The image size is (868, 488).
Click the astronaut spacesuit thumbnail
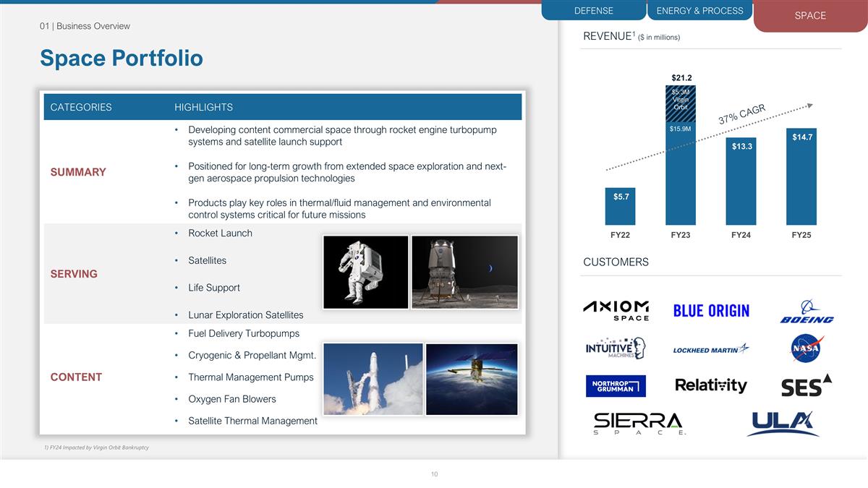(x=365, y=272)
